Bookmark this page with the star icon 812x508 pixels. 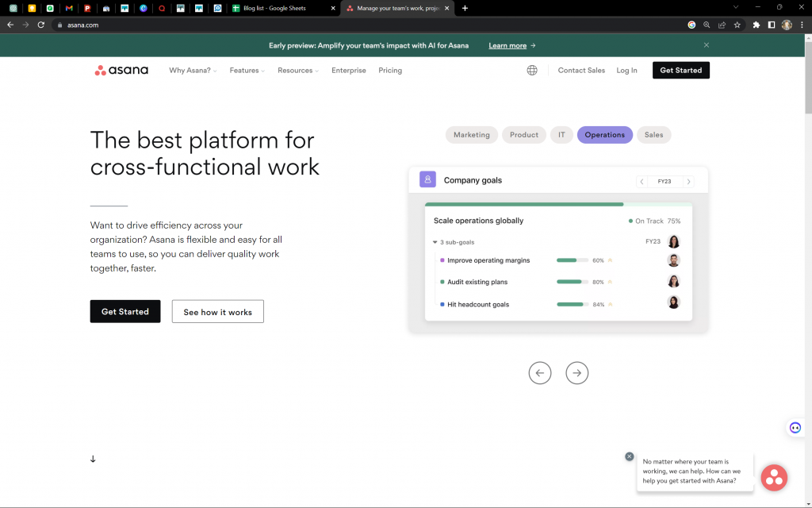pyautogui.click(x=737, y=25)
